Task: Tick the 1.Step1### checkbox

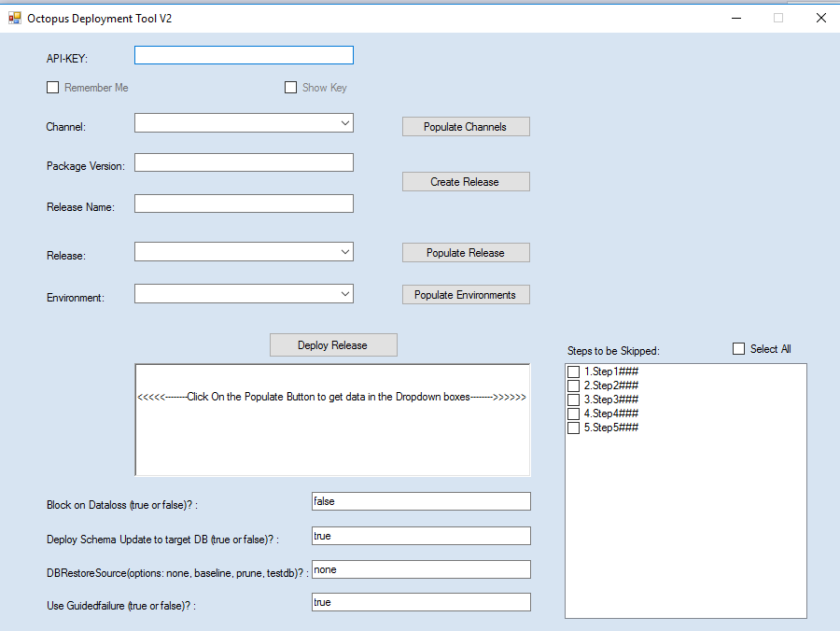Action: [x=574, y=372]
